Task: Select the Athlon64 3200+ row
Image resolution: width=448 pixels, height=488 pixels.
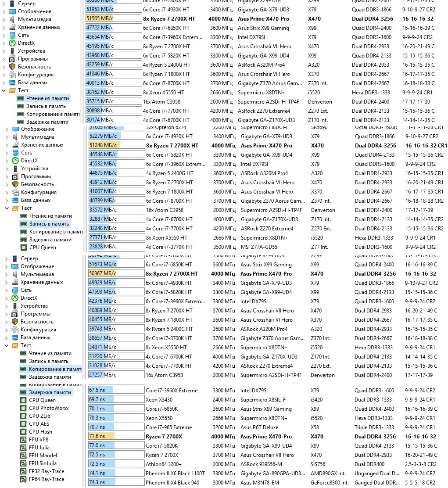Action: pos(268,464)
